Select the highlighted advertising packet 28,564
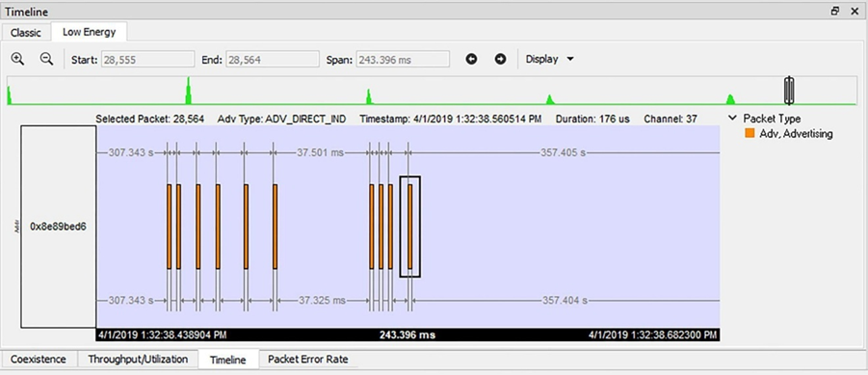 click(x=410, y=227)
